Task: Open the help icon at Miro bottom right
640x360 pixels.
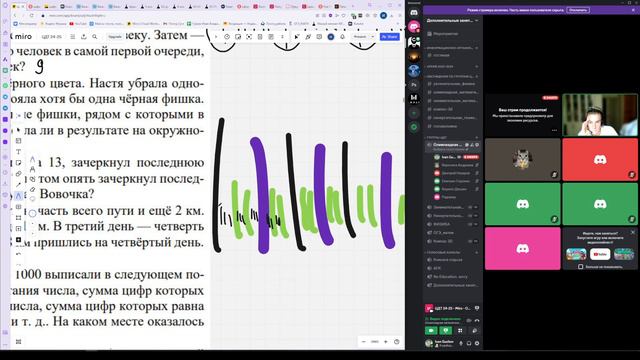Action: pyautogui.click(x=397, y=342)
